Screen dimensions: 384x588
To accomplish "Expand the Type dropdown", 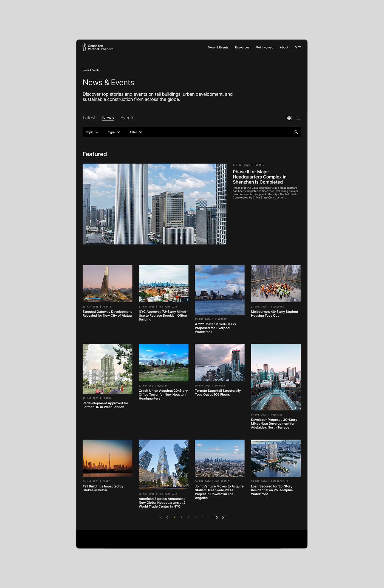I will [114, 132].
